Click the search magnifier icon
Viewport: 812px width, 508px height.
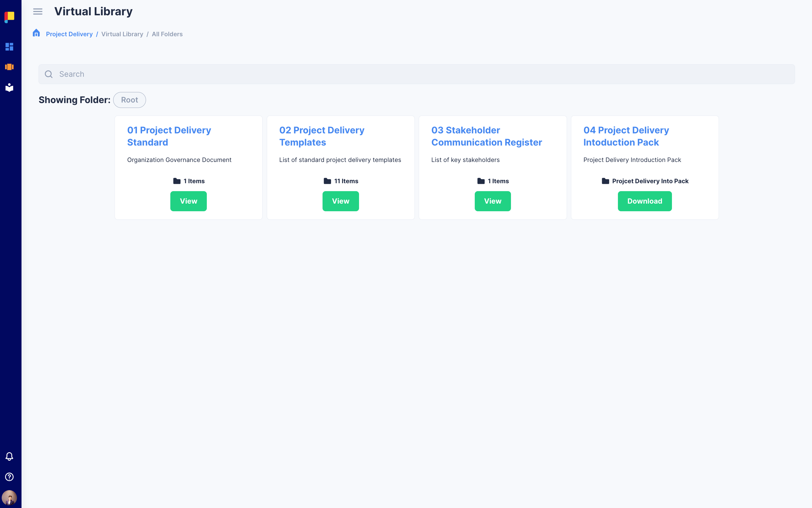pyautogui.click(x=49, y=74)
